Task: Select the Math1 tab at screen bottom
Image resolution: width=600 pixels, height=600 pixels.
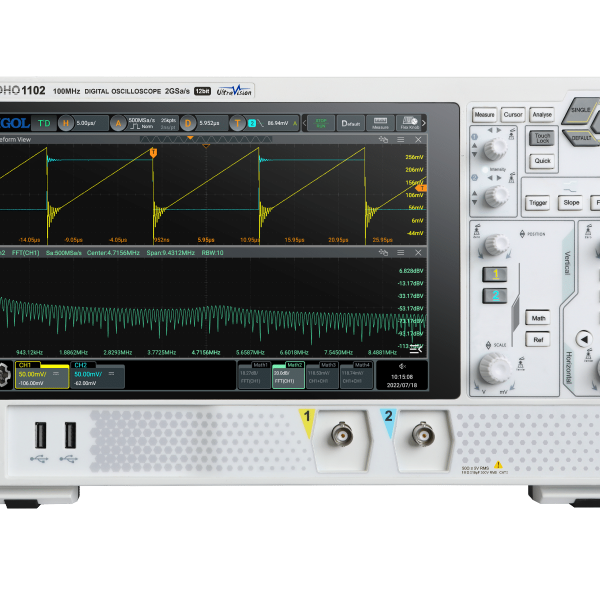Action: pos(254,375)
